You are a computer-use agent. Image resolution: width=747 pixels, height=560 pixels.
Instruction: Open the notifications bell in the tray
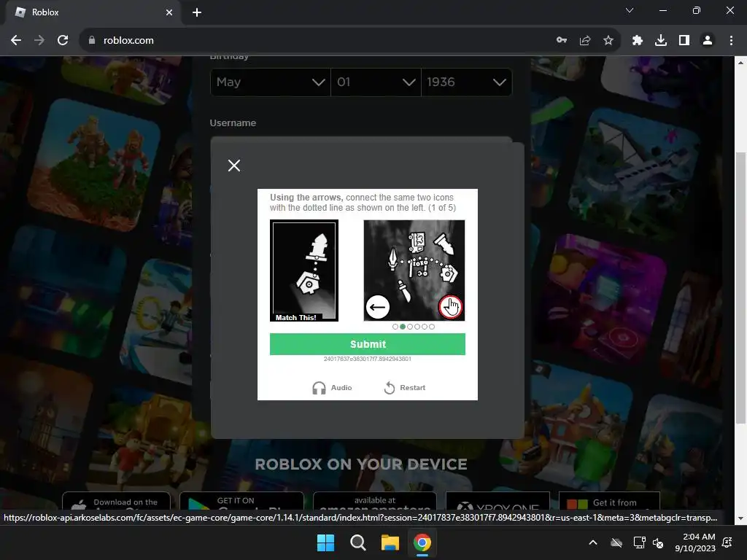tap(727, 542)
